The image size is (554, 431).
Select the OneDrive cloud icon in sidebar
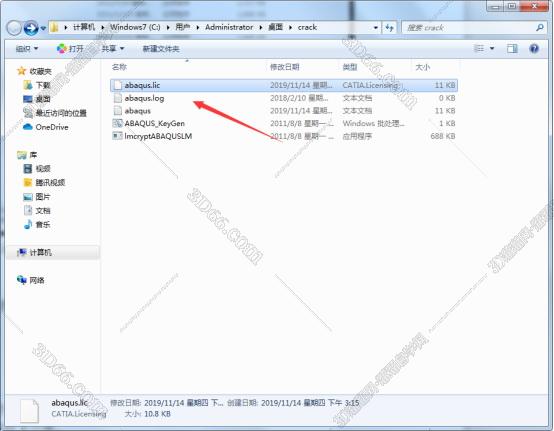pos(27,127)
